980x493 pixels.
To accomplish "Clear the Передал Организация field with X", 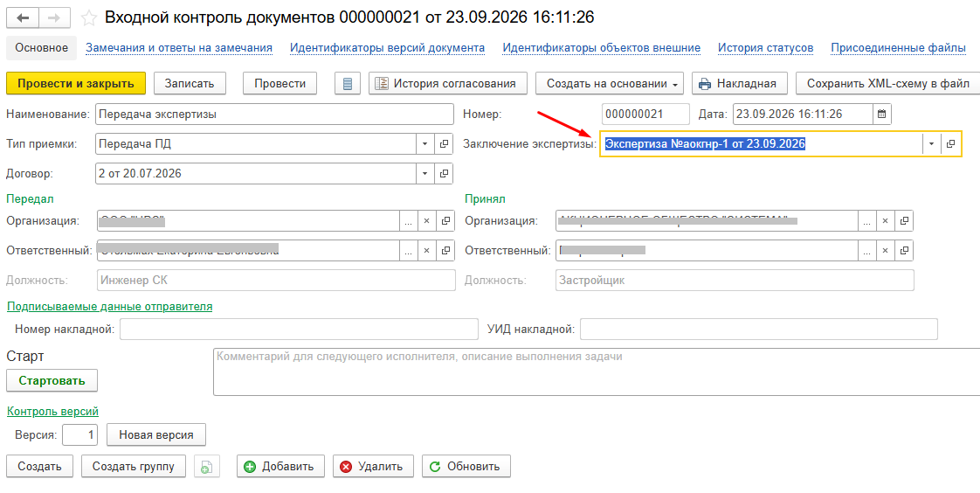I will (x=427, y=221).
